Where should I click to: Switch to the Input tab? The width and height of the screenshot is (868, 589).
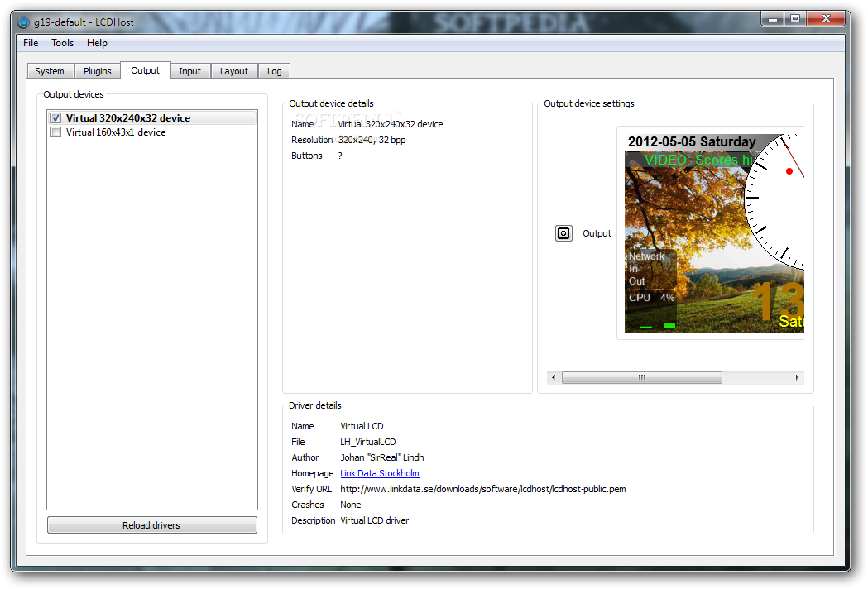189,71
